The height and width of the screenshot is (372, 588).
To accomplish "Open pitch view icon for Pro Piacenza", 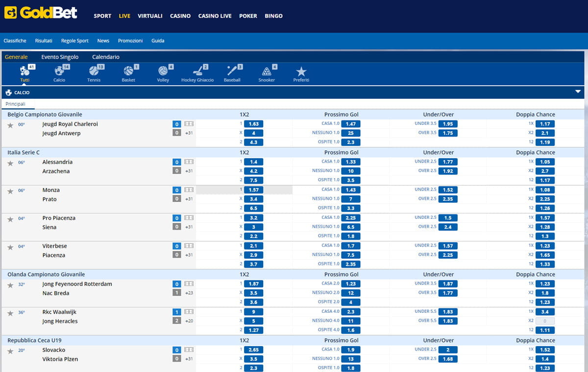I will (189, 217).
